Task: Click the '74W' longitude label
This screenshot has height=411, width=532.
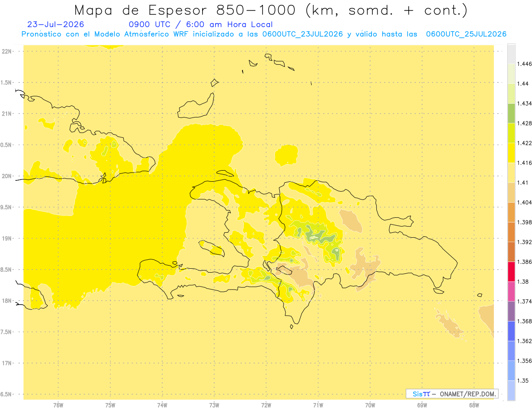Action: [162, 405]
